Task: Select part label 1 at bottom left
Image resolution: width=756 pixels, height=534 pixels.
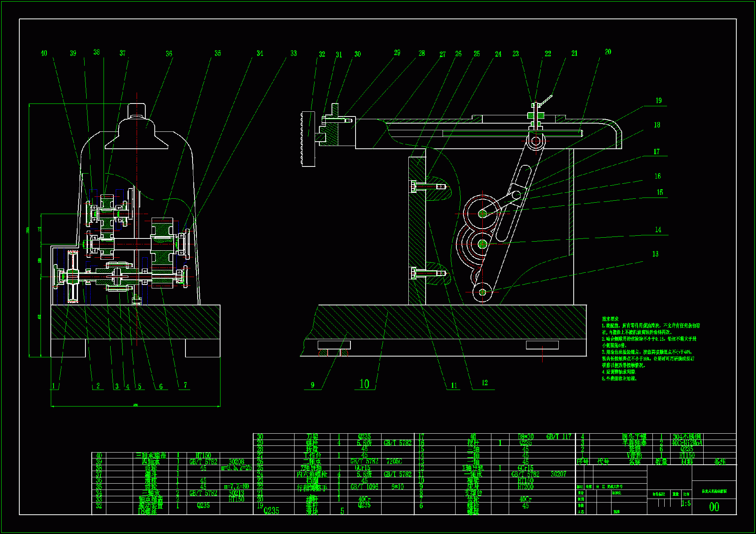Action: coord(54,386)
